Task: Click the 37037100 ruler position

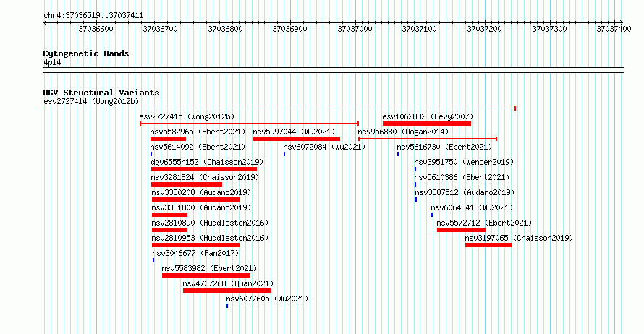Action: point(419,29)
